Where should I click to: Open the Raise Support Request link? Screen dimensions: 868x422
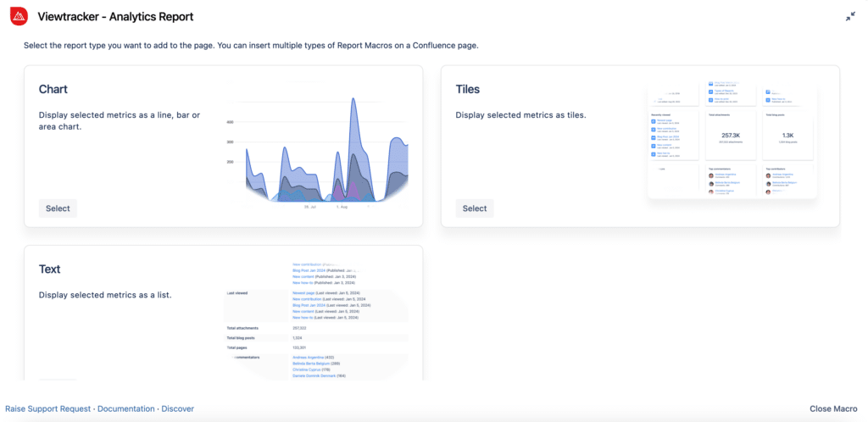coord(48,408)
